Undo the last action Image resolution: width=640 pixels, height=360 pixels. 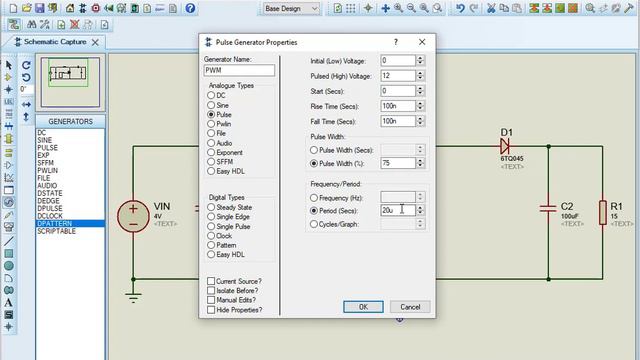pos(460,8)
